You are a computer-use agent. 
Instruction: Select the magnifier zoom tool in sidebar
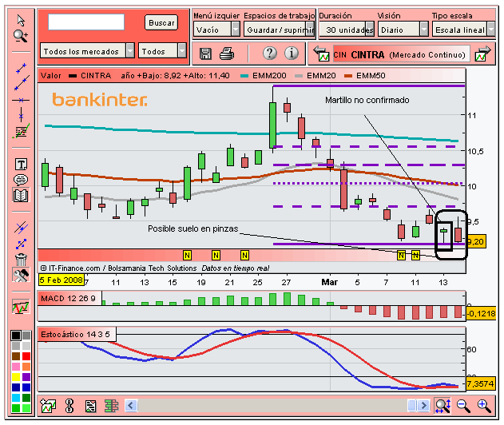point(21,36)
